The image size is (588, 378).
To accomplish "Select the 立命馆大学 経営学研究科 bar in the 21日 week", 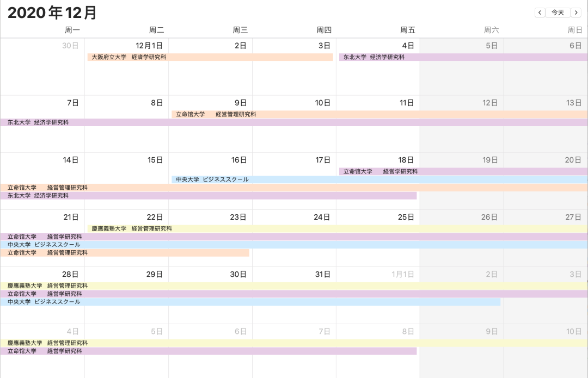I will [294, 237].
